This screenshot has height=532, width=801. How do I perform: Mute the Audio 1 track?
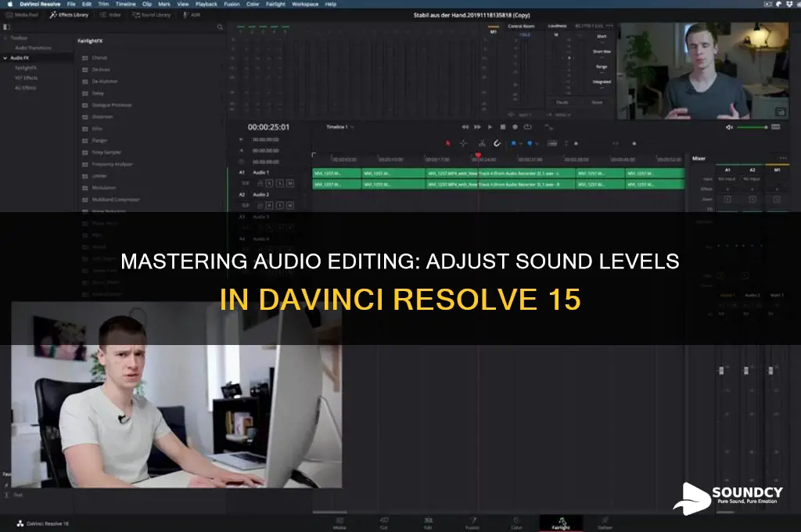pos(290,183)
